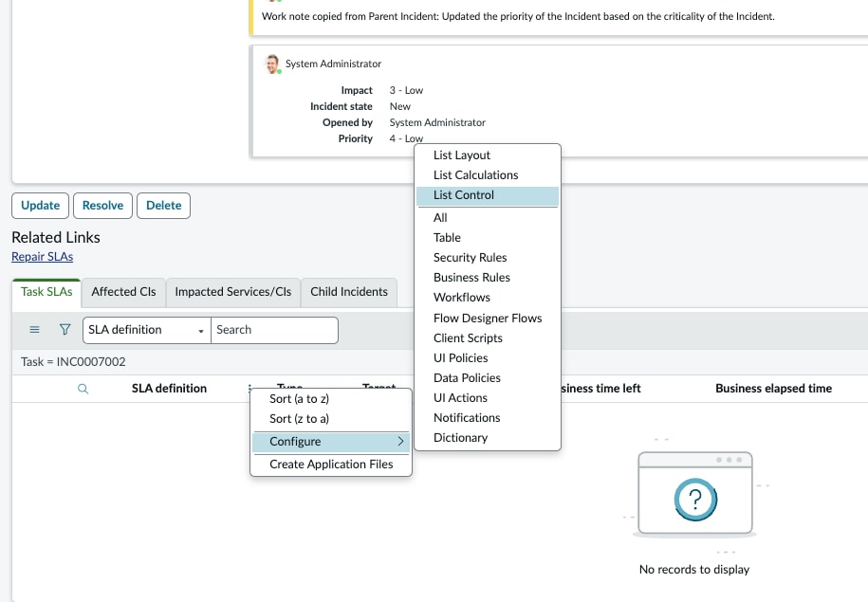The height and width of the screenshot is (602, 868).
Task: Choose Sort (z to a)
Action: pos(299,419)
